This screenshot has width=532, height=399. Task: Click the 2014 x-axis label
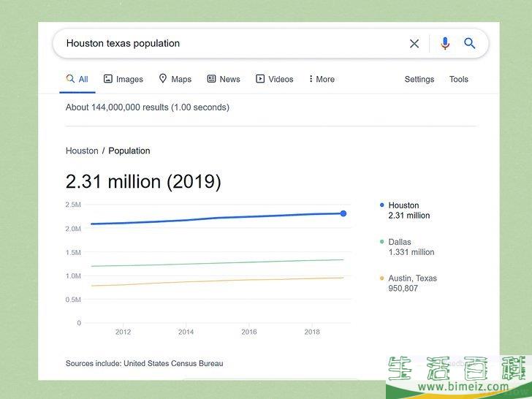tap(186, 332)
